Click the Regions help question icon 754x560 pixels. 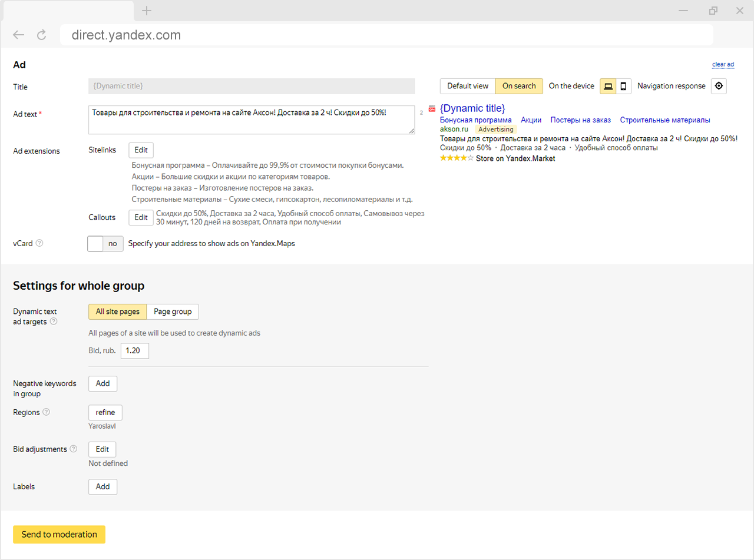click(x=47, y=412)
